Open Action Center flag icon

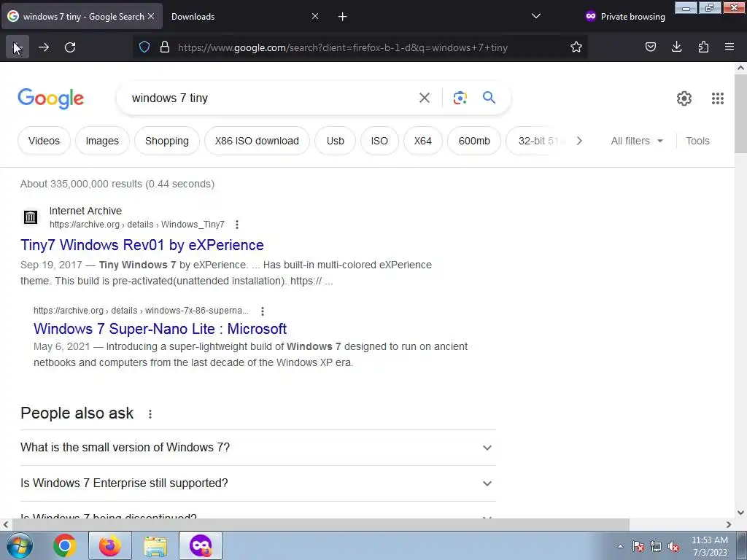tap(638, 547)
